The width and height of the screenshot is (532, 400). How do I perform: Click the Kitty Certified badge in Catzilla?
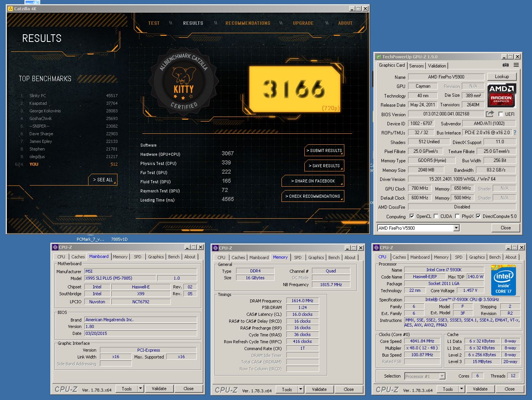click(184, 82)
